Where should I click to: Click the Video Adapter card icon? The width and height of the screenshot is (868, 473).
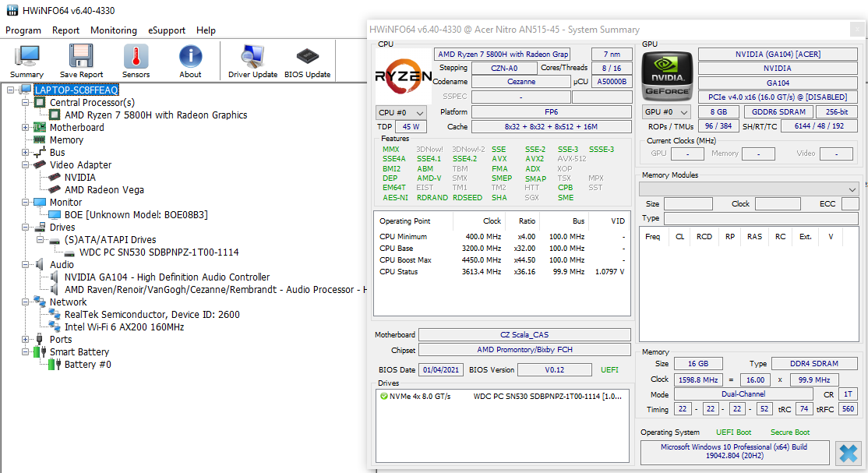[39, 164]
